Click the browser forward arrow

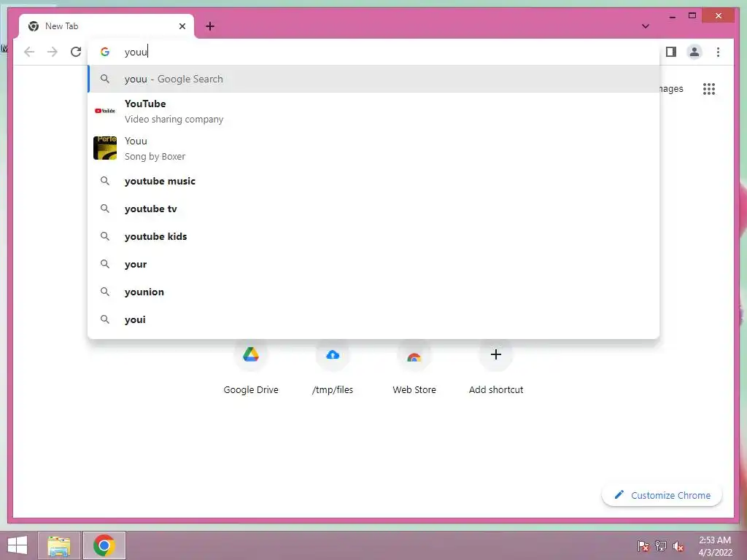pyautogui.click(x=53, y=52)
